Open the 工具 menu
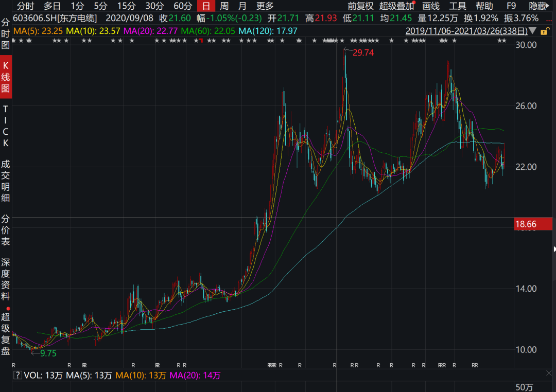This screenshot has width=556, height=392. click(458, 6)
